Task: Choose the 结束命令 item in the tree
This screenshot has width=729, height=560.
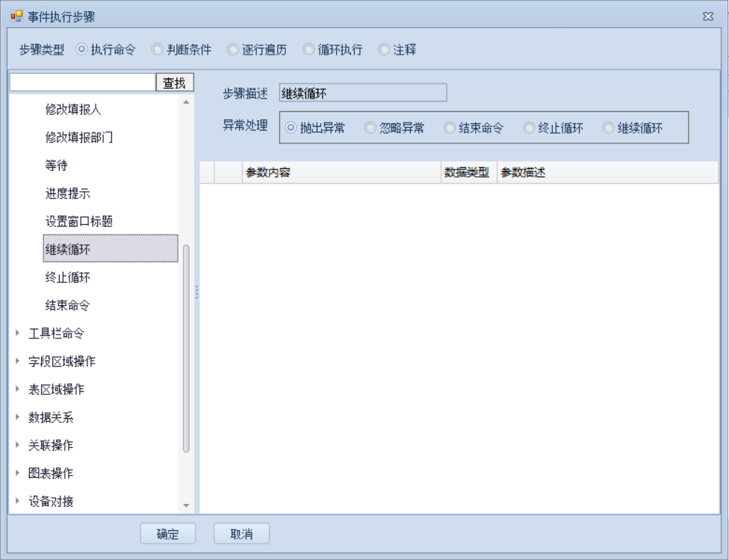Action: tap(68, 305)
